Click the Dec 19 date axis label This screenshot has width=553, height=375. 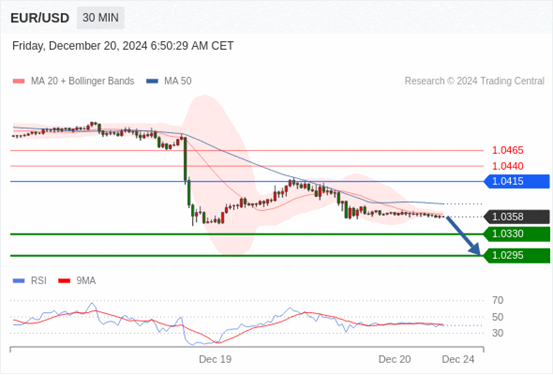[215, 359]
